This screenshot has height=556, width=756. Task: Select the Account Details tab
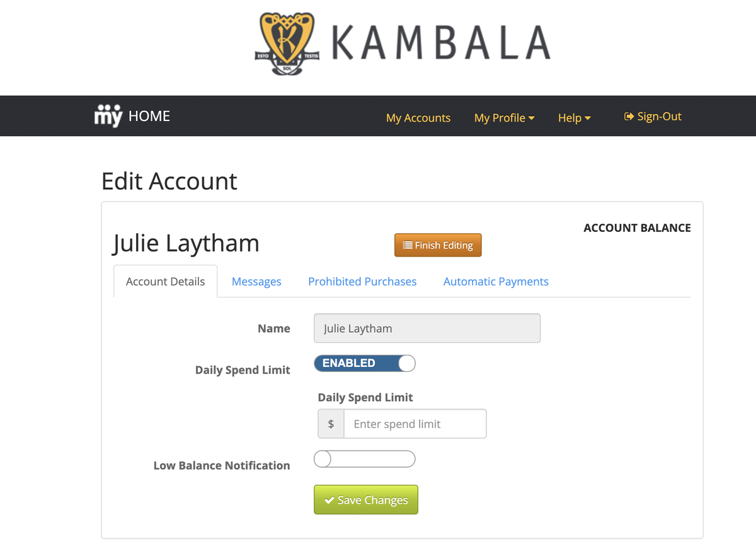(x=165, y=281)
